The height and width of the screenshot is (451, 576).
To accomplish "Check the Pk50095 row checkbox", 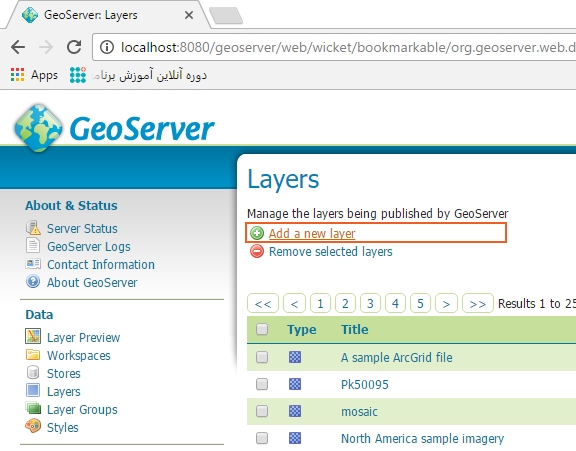I will tap(262, 384).
